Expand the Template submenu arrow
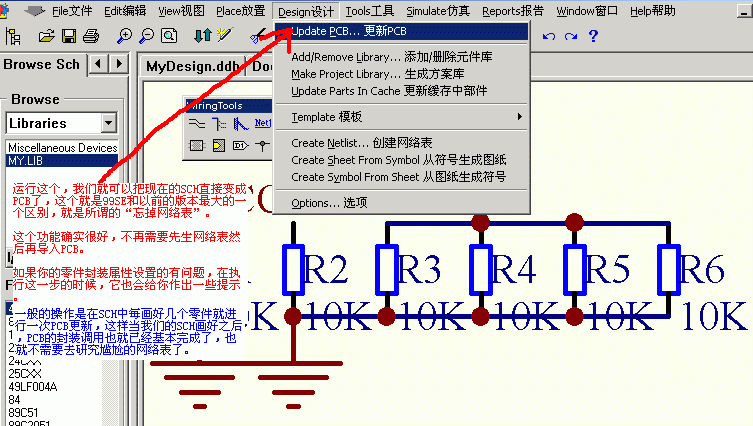 point(519,117)
